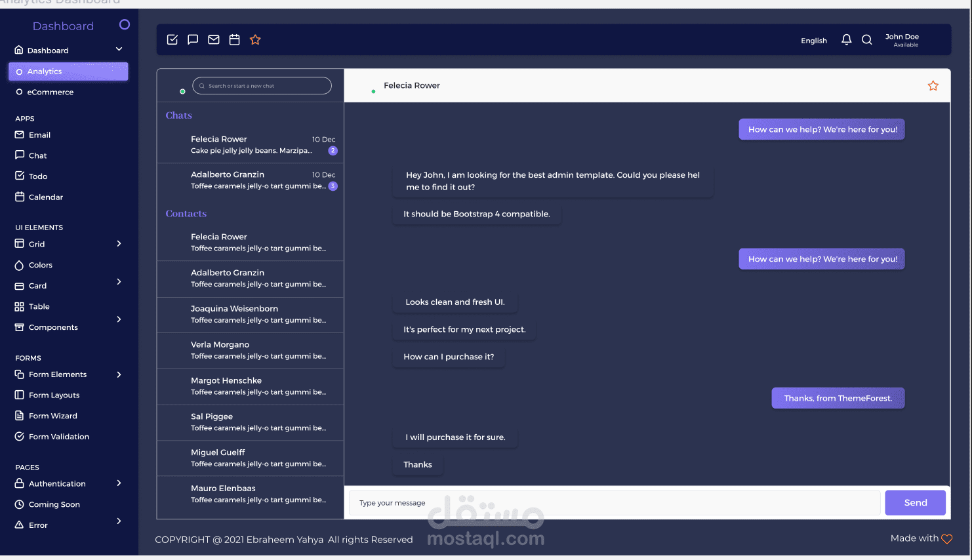The image size is (972, 560).
Task: Open the Todo checkmark icon in top toolbar
Action: [x=172, y=39]
